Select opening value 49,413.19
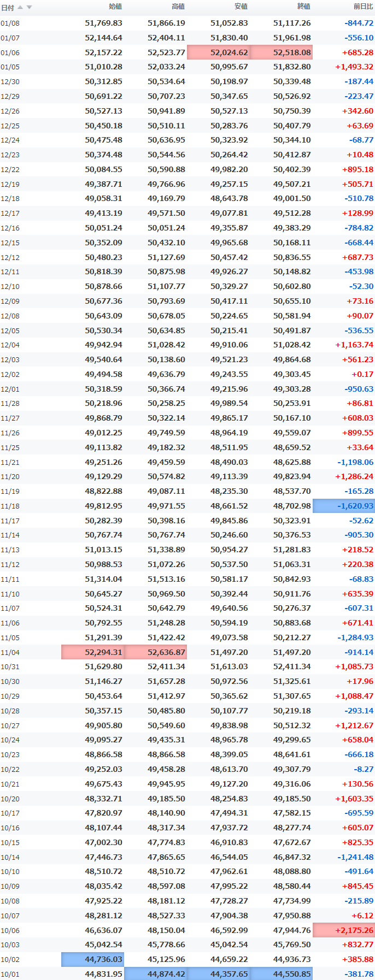This screenshot has width=375, height=980. [104, 214]
